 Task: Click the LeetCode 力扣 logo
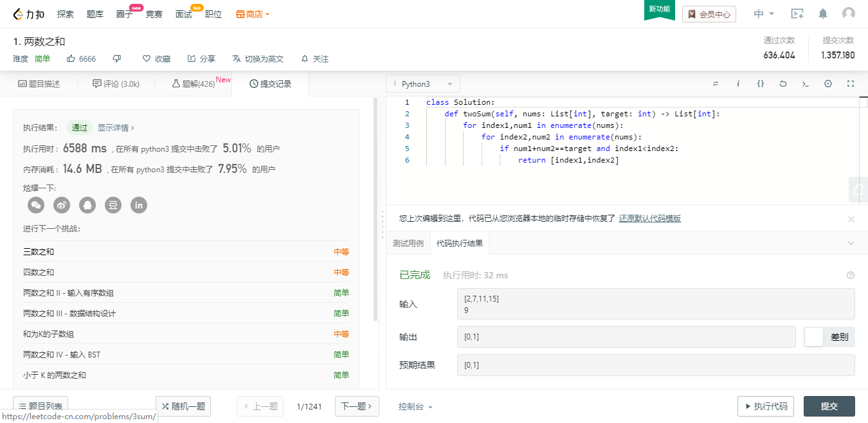click(30, 14)
